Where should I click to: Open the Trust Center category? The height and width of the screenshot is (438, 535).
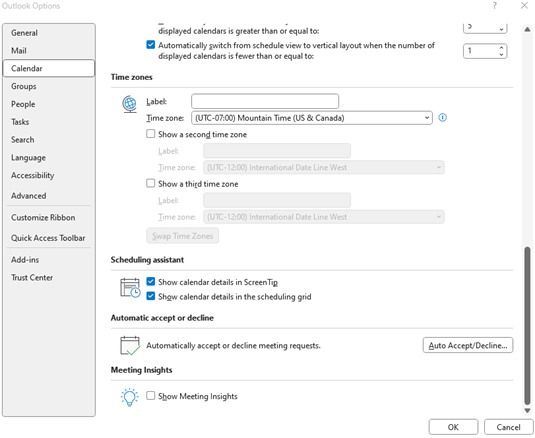[x=48, y=277]
